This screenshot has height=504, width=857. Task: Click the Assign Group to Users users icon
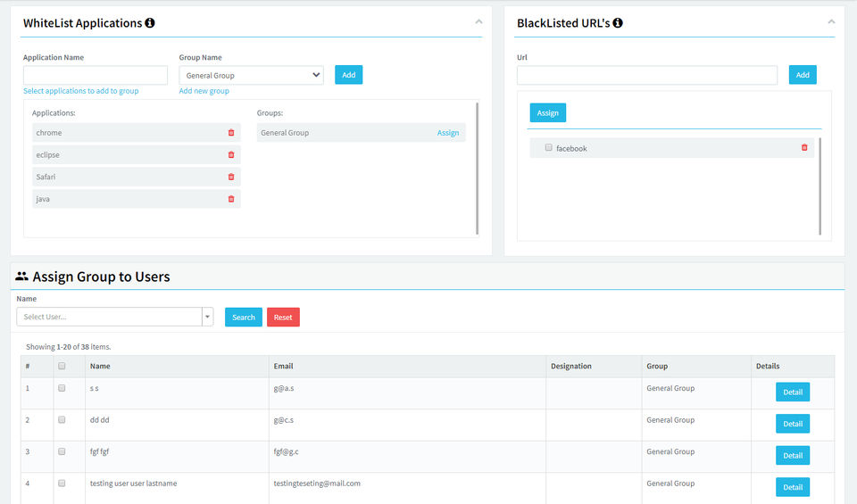point(21,277)
